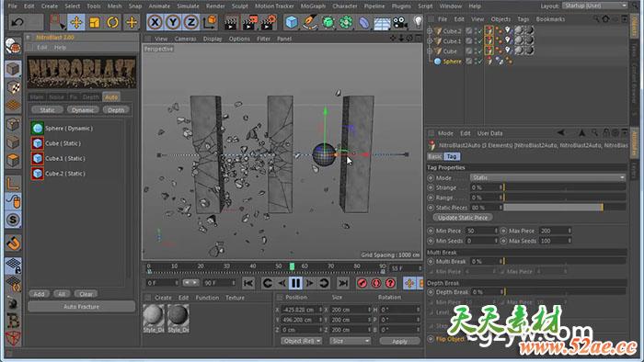This screenshot has width=644, height=362.
Task: Open the Simulate menu
Action: pyautogui.click(x=188, y=6)
